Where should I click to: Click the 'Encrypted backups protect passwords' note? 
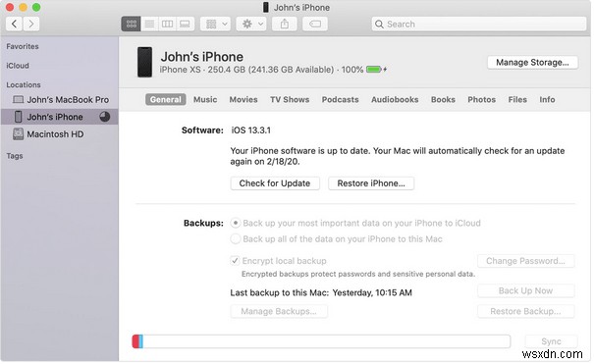(x=358, y=274)
